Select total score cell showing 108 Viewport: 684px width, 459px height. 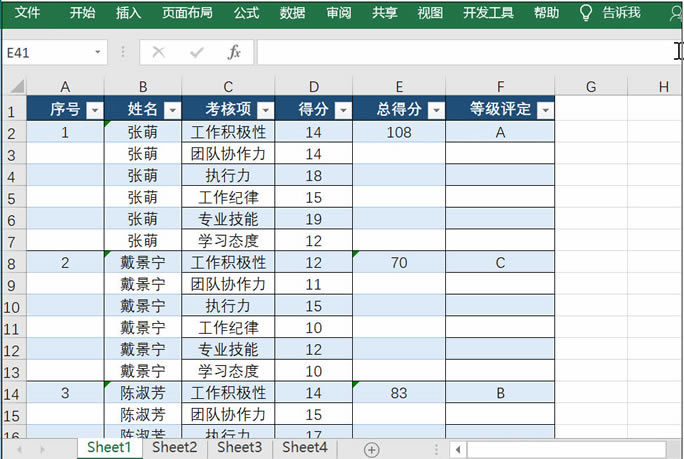pos(399,132)
